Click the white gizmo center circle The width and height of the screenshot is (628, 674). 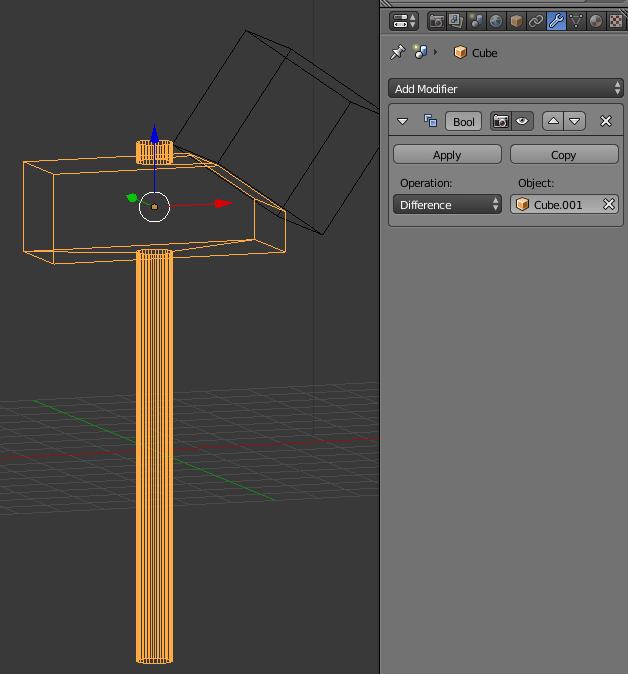point(154,207)
